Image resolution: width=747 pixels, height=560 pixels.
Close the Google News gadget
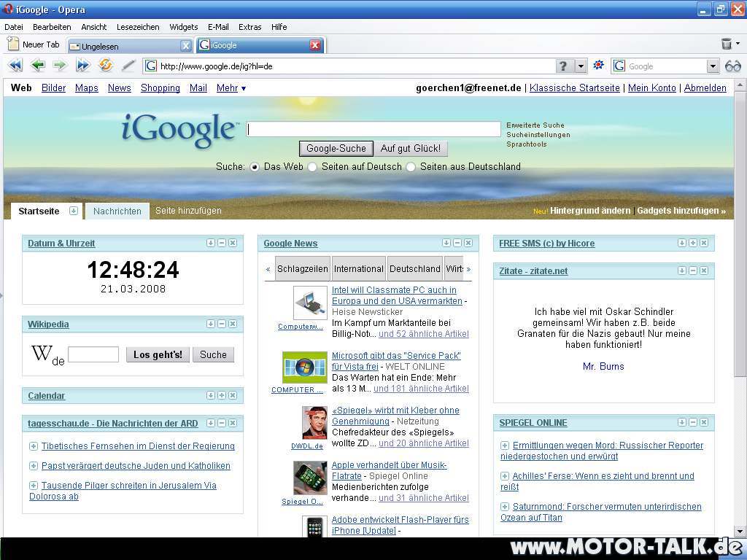(468, 243)
